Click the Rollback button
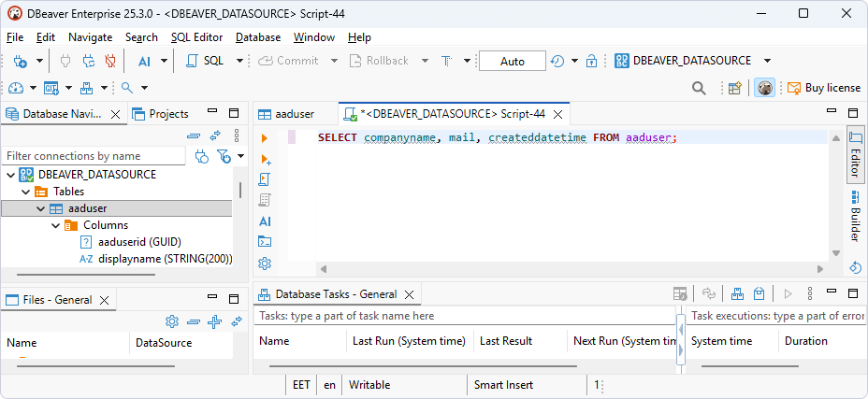The width and height of the screenshot is (868, 399). click(379, 61)
